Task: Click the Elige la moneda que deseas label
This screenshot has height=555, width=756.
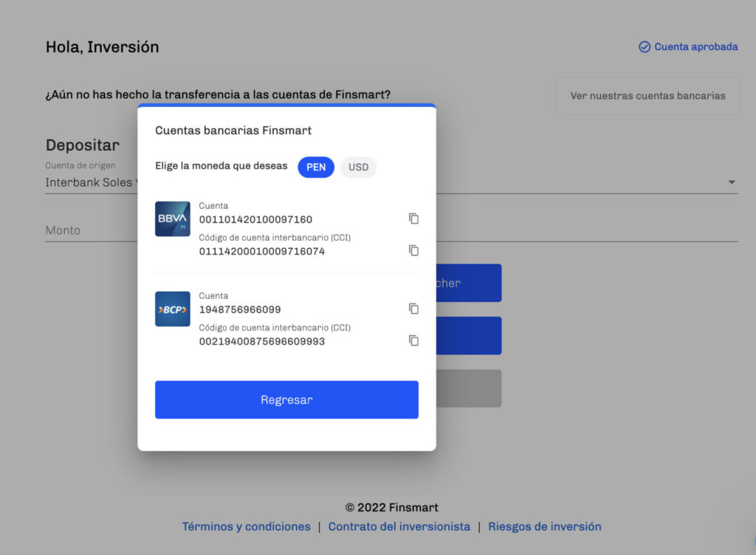Action: pos(221,166)
